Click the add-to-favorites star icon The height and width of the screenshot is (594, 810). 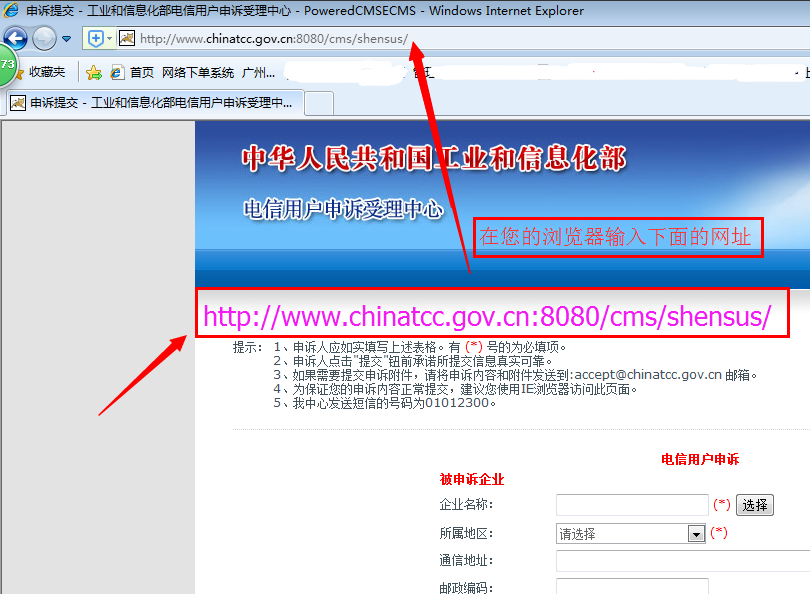94,73
